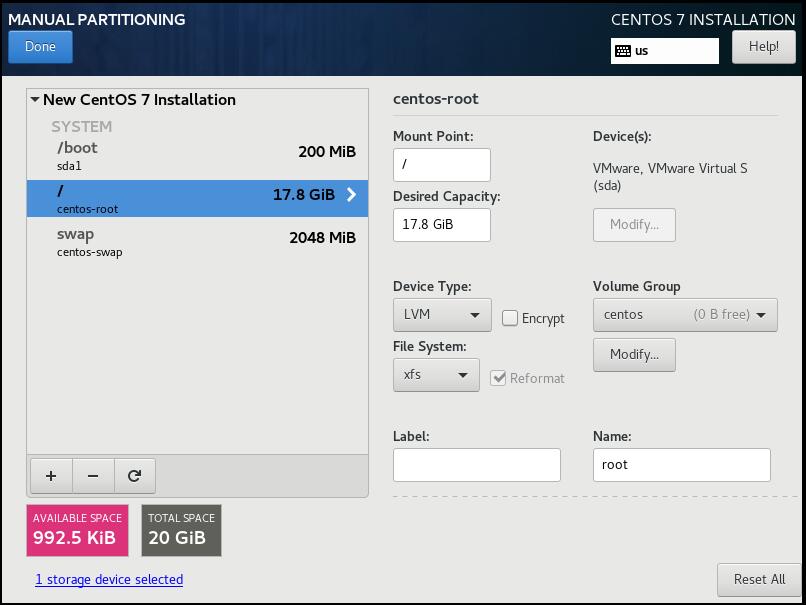Open the Volume Group centos dropdown

(x=685, y=315)
